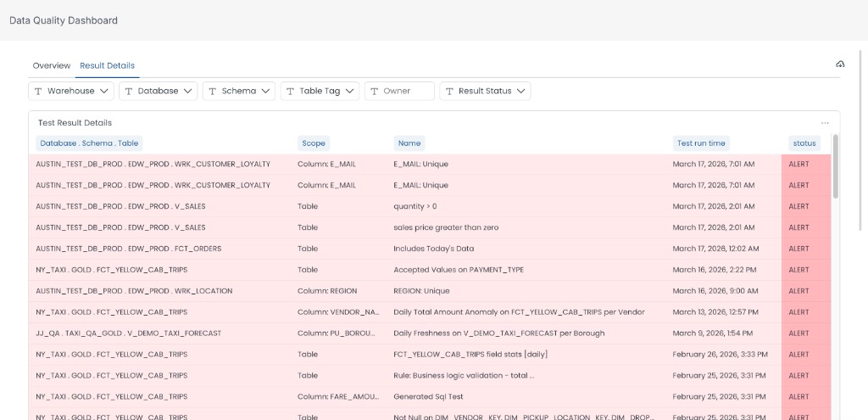Click the text-type icon in Database filter
The height and width of the screenshot is (420, 868).
(129, 91)
